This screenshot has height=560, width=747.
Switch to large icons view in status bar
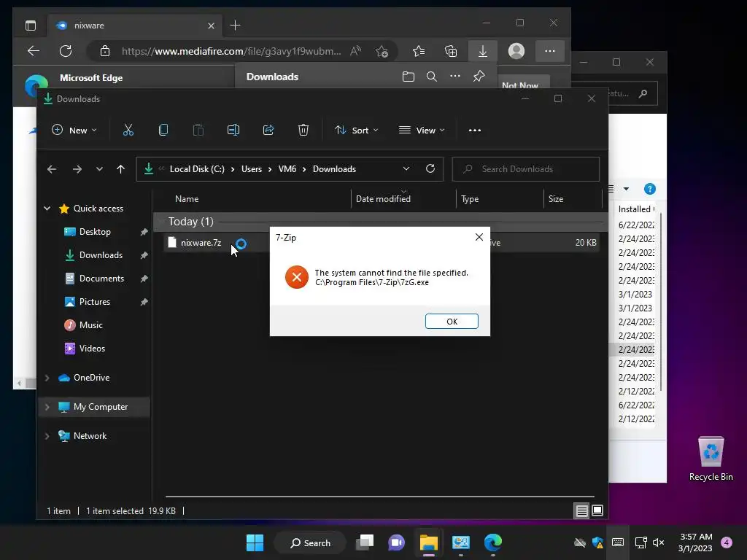(597, 511)
